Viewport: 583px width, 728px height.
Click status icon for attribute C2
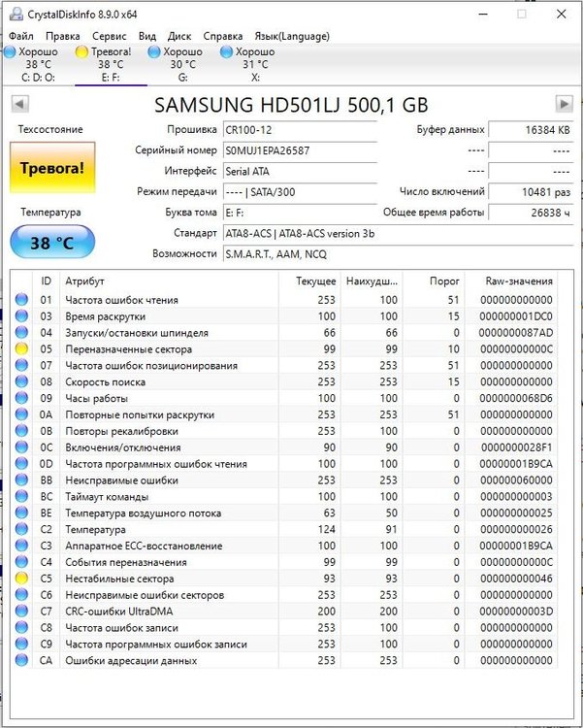(x=21, y=529)
